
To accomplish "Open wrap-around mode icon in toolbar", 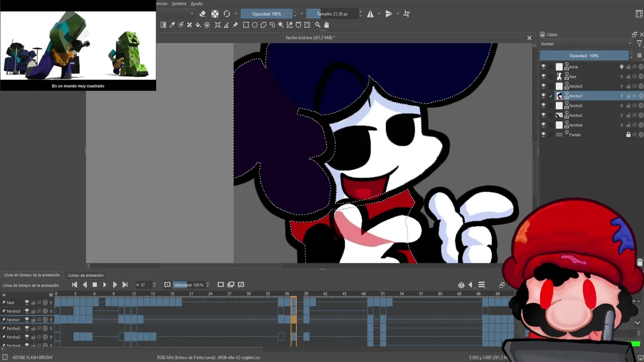I will point(407,14).
